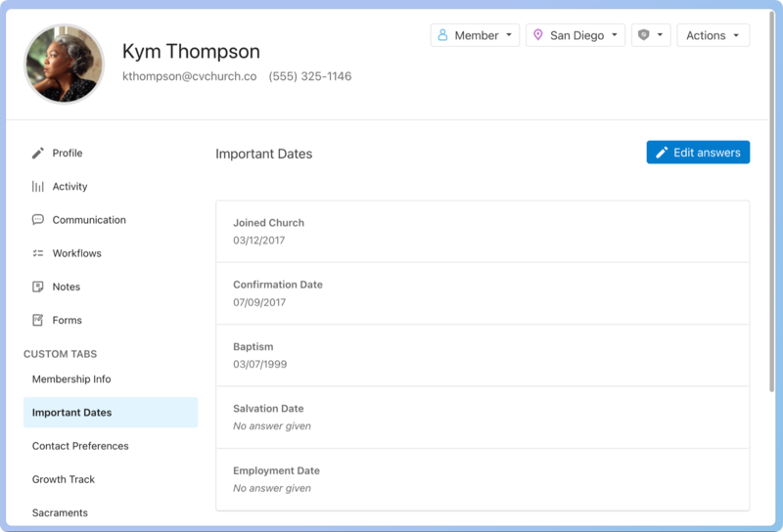Click the Forms document icon
Image resolution: width=783 pixels, height=532 pixels.
pyautogui.click(x=38, y=320)
